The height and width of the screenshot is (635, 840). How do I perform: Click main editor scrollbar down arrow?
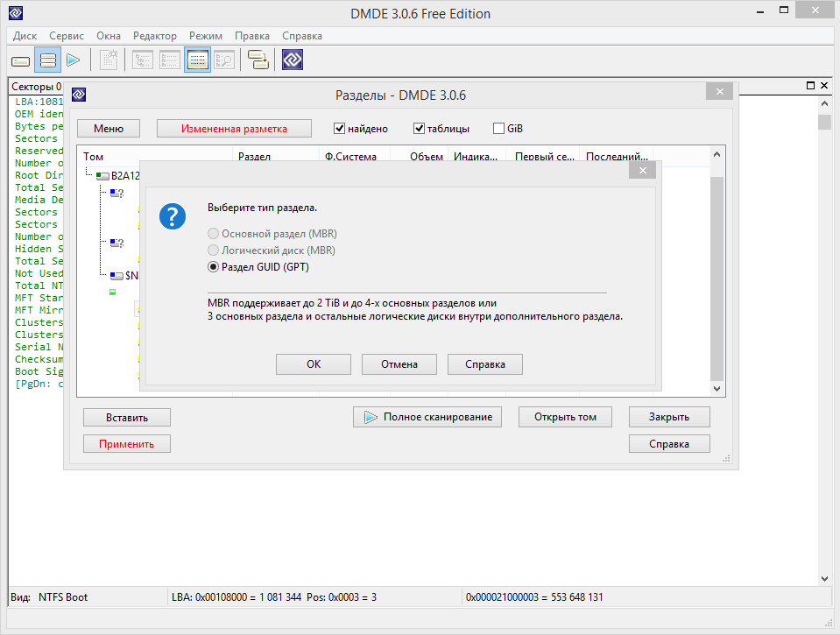pos(824,579)
